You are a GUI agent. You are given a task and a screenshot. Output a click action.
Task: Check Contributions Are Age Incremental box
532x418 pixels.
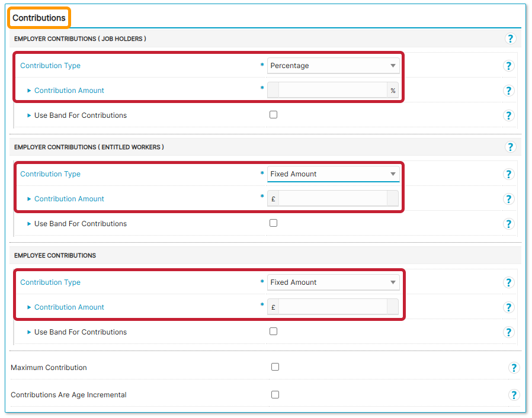(275, 394)
